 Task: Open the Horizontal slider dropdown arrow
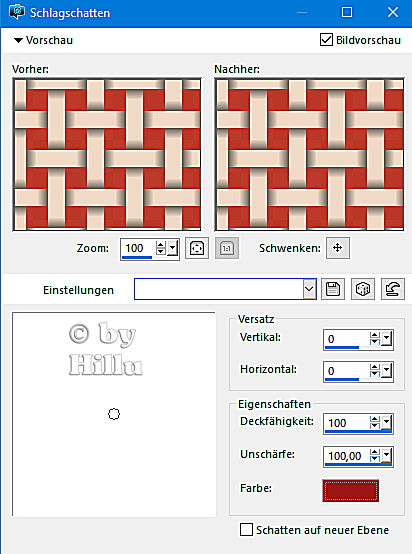coord(387,371)
